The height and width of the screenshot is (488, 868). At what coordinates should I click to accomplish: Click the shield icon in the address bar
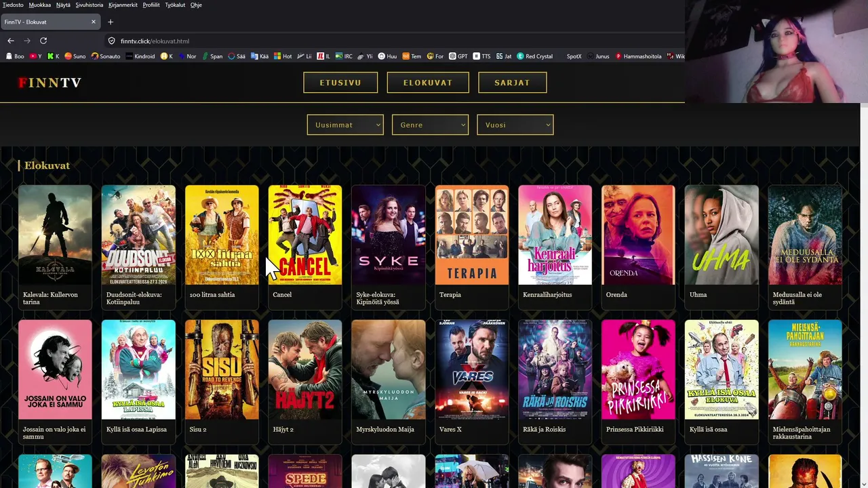pos(112,41)
